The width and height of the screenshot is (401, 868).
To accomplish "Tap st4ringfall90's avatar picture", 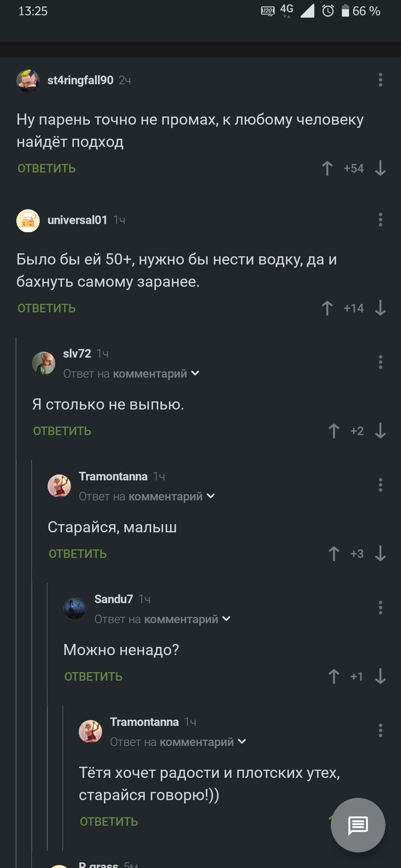I will pyautogui.click(x=27, y=81).
